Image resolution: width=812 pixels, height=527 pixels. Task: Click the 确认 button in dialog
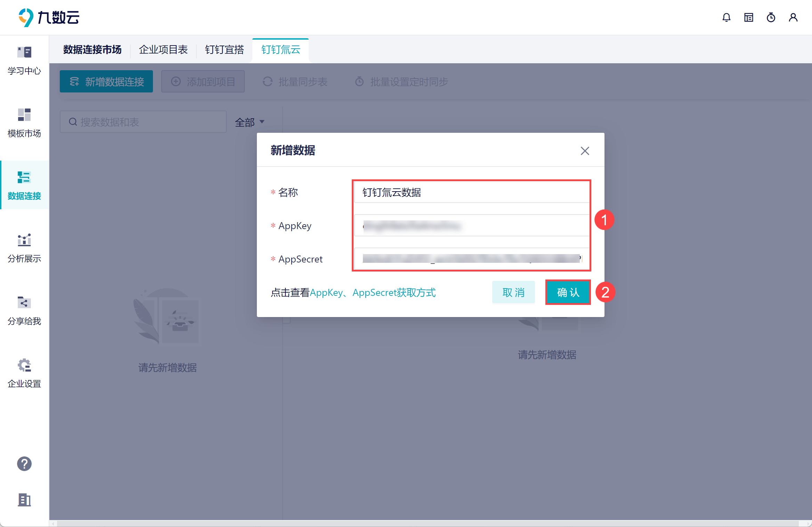click(x=568, y=292)
